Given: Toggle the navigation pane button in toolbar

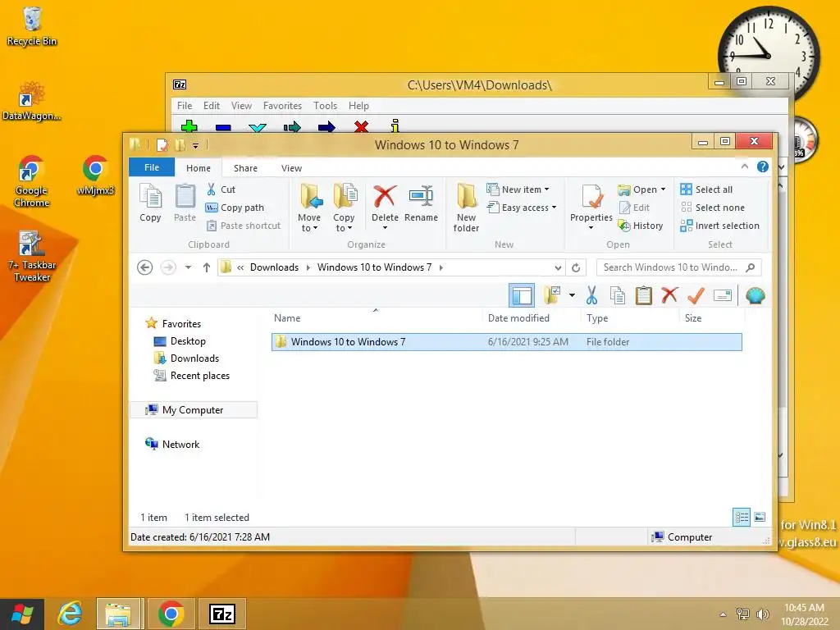Looking at the screenshot, I should [x=521, y=295].
